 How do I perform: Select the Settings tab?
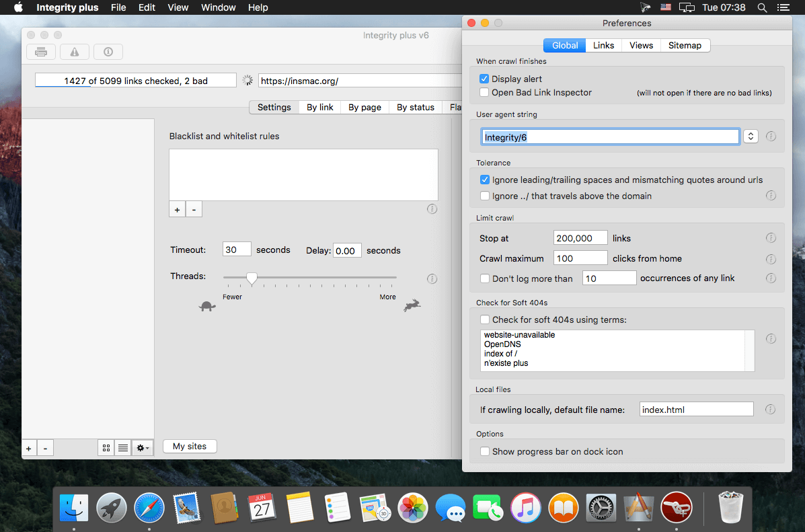coord(274,108)
